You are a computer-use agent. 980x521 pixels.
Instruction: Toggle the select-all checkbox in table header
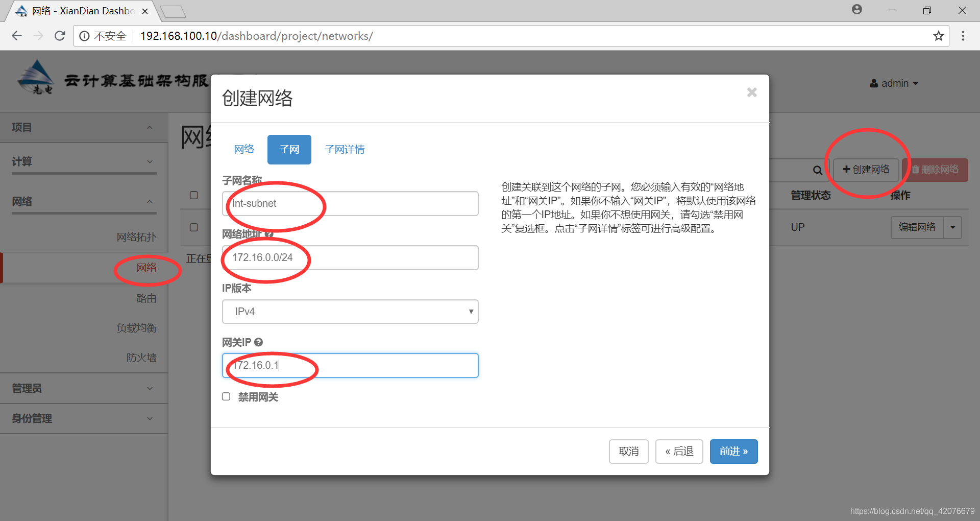pos(194,195)
